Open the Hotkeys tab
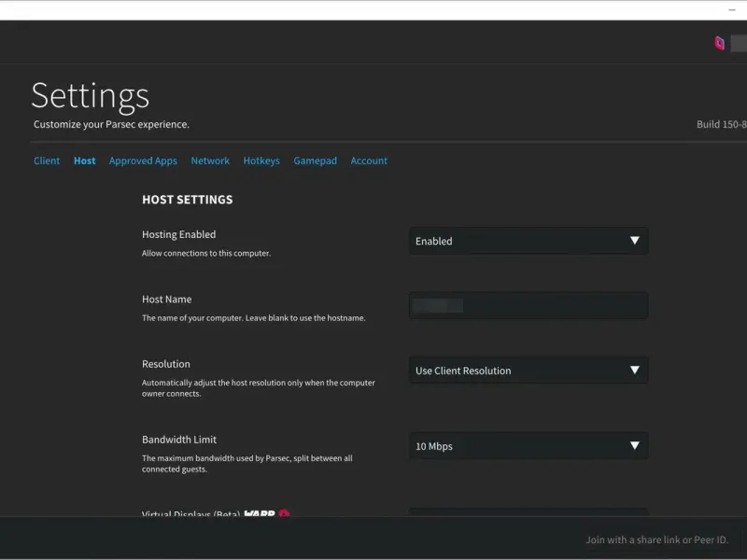Image resolution: width=747 pixels, height=560 pixels. [x=261, y=161]
